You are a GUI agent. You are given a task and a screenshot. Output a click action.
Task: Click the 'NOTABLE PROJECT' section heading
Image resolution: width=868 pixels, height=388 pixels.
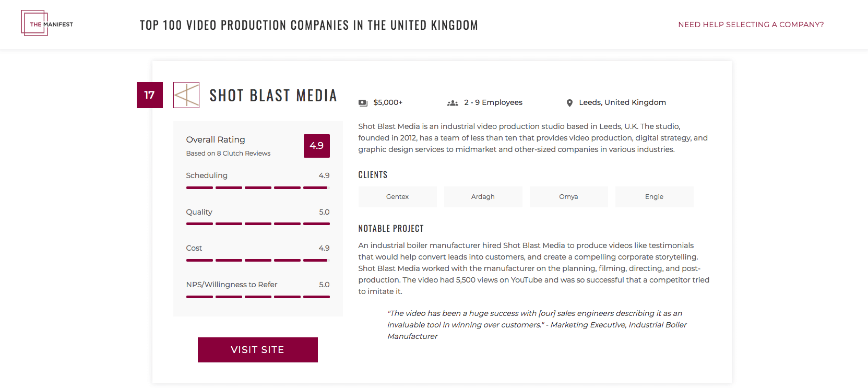pos(391,229)
